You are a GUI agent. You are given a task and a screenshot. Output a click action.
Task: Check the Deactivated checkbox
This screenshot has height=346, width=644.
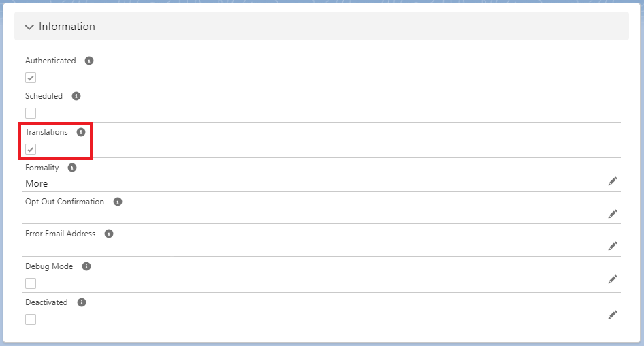click(x=31, y=319)
